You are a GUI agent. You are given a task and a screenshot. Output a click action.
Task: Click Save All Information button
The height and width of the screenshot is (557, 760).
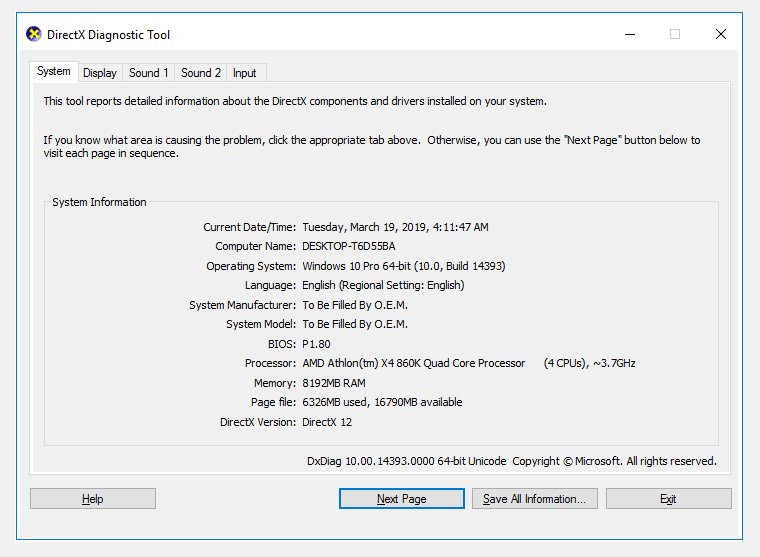pos(535,498)
